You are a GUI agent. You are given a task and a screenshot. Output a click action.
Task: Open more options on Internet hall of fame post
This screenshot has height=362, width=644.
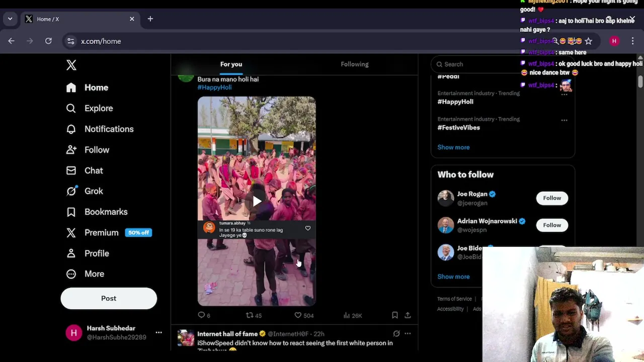pyautogui.click(x=408, y=333)
